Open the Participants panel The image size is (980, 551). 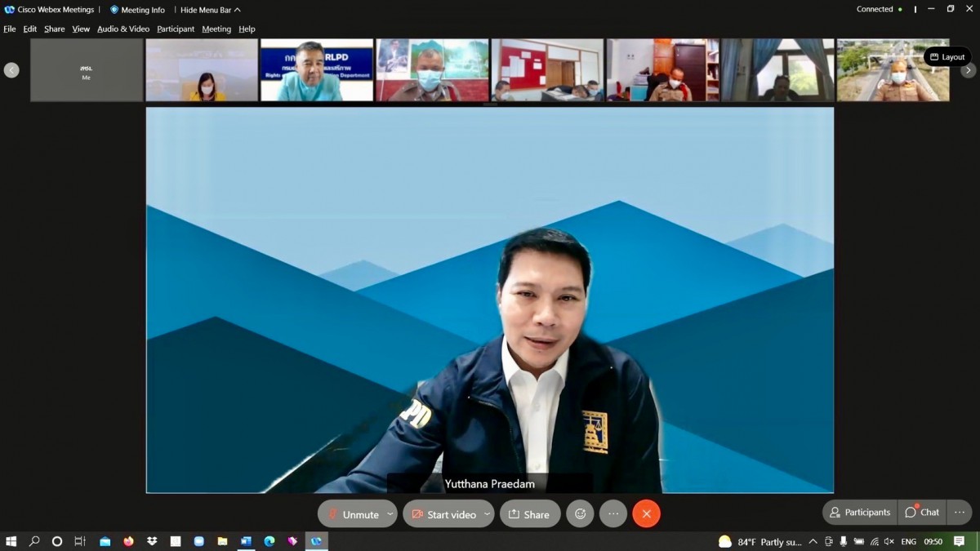point(860,513)
